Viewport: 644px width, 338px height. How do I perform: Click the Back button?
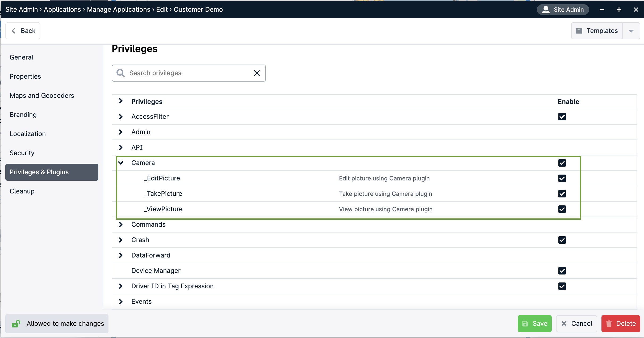[23, 31]
